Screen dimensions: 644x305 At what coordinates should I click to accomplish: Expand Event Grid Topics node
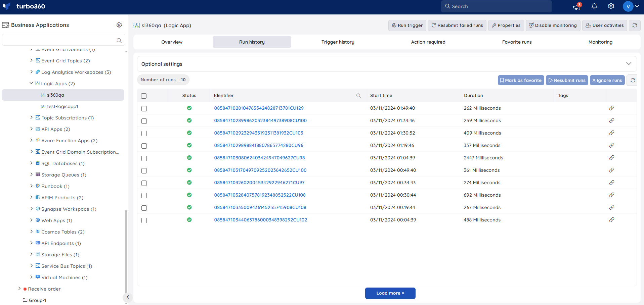point(31,60)
